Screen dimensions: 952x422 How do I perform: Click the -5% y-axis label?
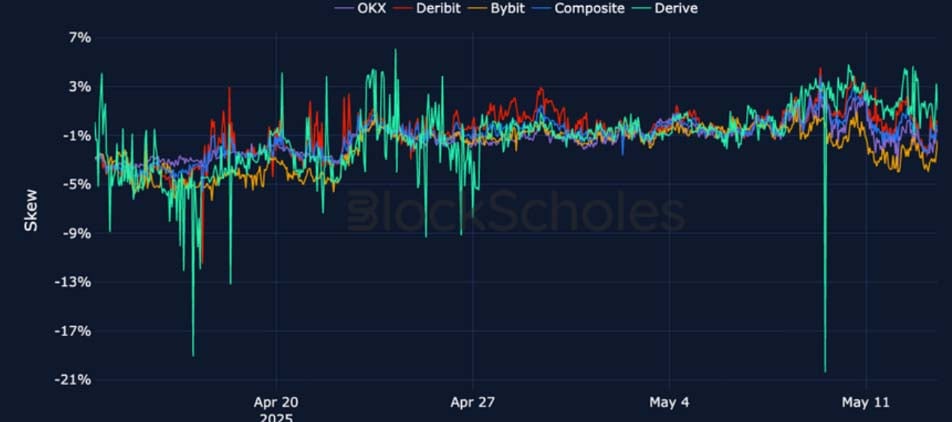(77, 185)
